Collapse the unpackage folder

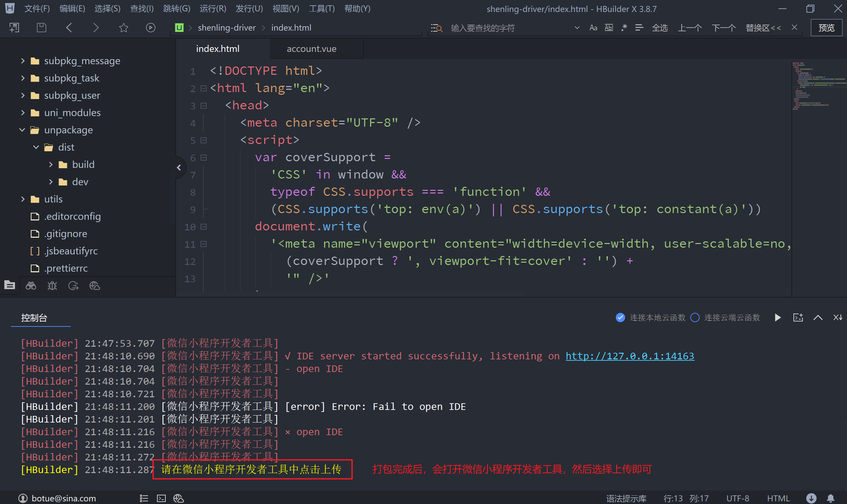click(22, 130)
